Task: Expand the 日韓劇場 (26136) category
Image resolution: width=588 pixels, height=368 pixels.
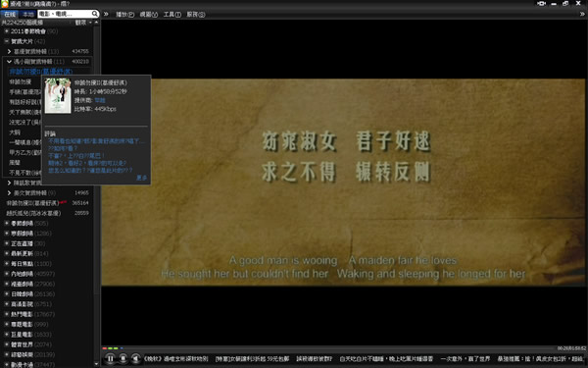Action: [x=7, y=294]
